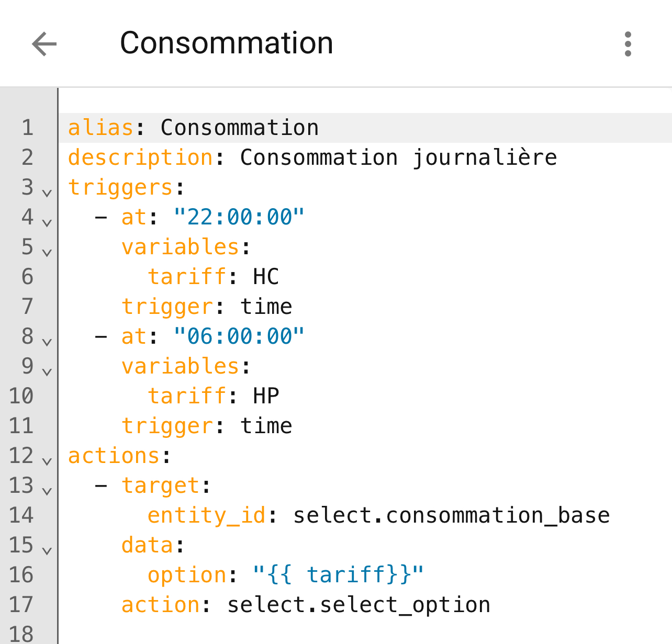Click the back arrow icon
Screen dimensions: 672x644
pos(44,44)
